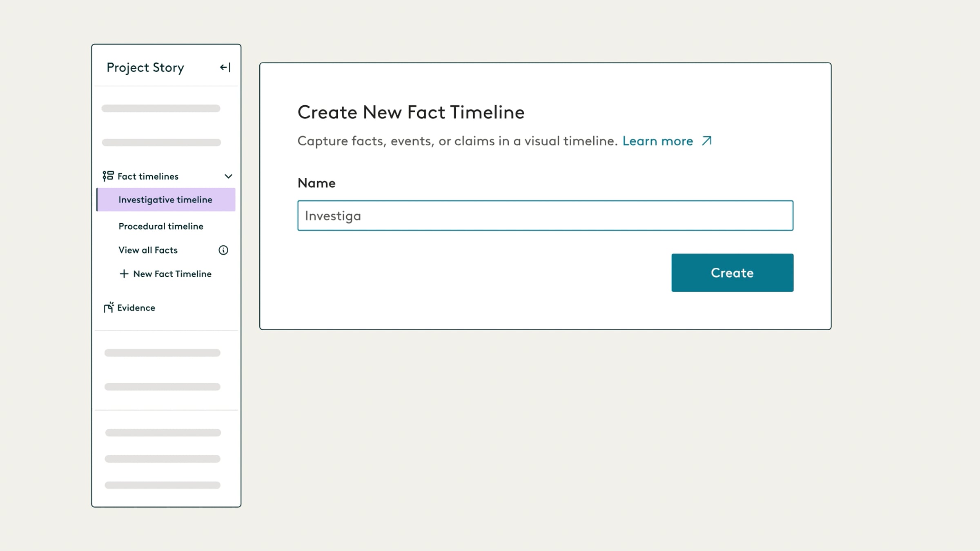This screenshot has height=551, width=980.
Task: Click the external link arrow icon
Action: point(707,141)
